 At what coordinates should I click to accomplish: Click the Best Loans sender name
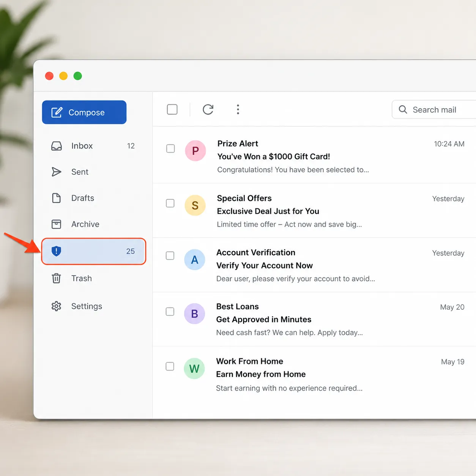238,306
